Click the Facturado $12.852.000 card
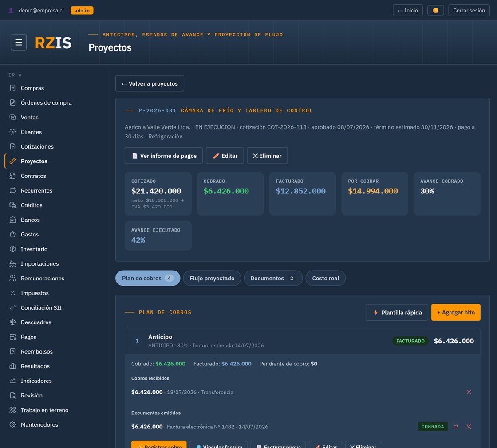 click(302, 193)
